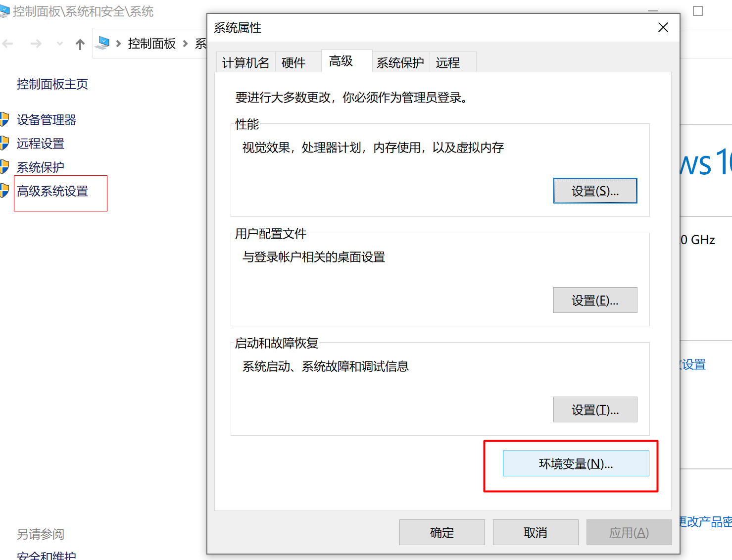Select the 高级 tab
Viewport: 732px width, 560px height.
tap(341, 61)
